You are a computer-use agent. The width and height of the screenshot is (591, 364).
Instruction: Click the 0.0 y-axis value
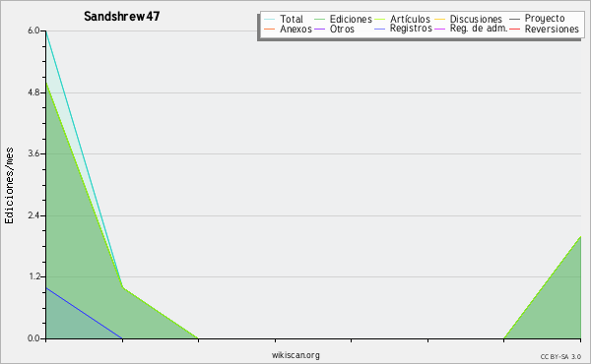coord(33,338)
